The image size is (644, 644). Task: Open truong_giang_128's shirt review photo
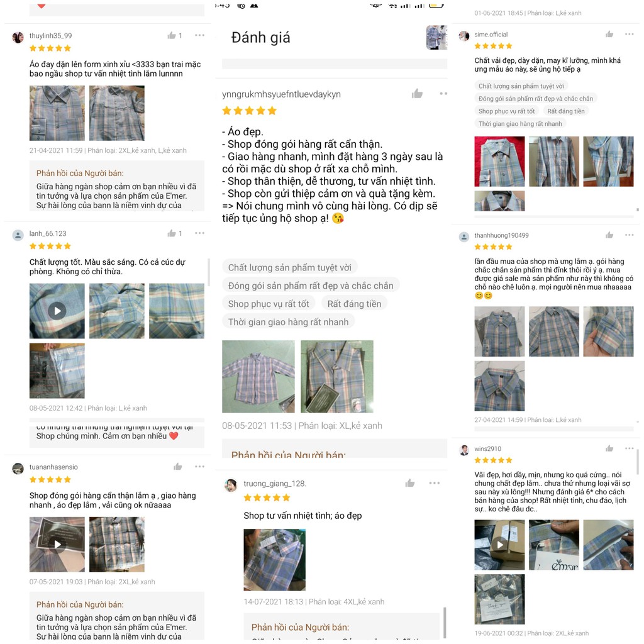(274, 560)
